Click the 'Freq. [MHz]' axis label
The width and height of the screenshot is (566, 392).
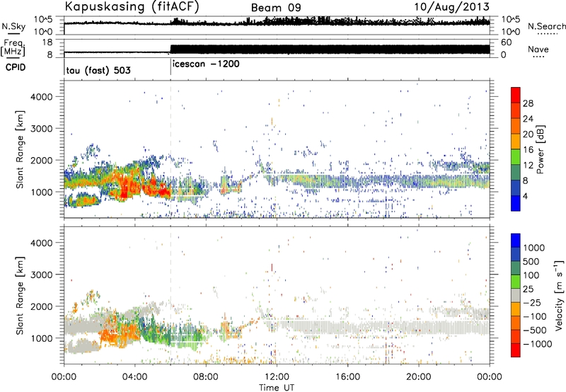point(13,48)
